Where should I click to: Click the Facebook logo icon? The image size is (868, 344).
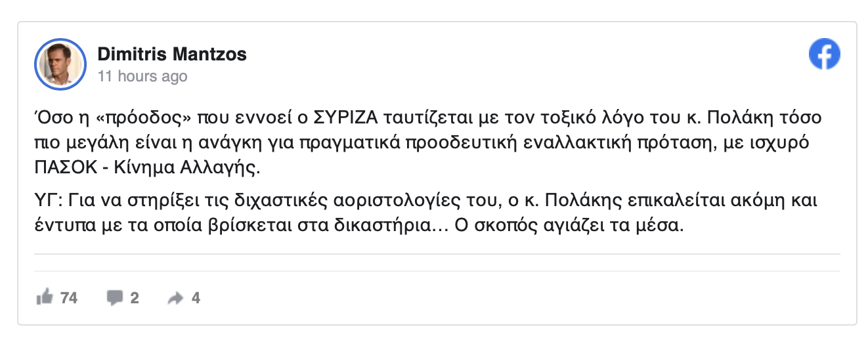(x=824, y=54)
